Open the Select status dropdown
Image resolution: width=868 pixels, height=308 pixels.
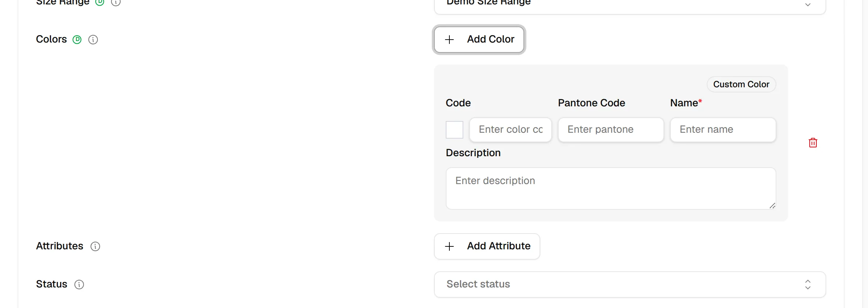(630, 285)
